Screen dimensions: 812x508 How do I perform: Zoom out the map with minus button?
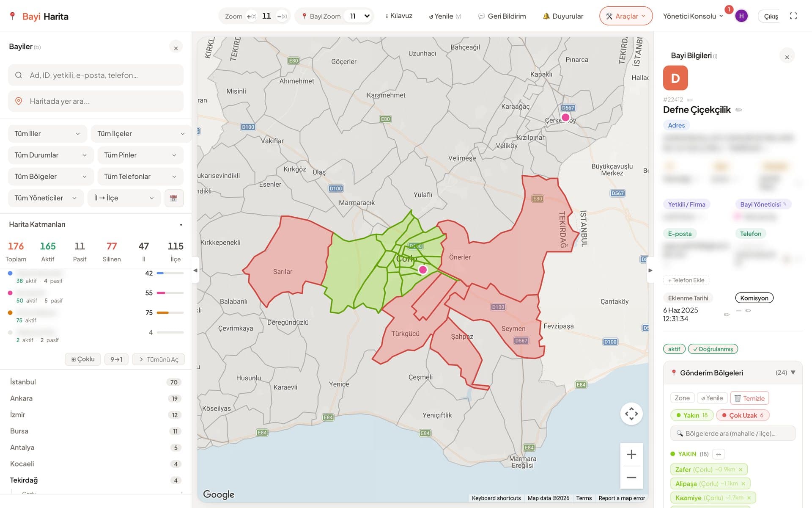pos(631,478)
